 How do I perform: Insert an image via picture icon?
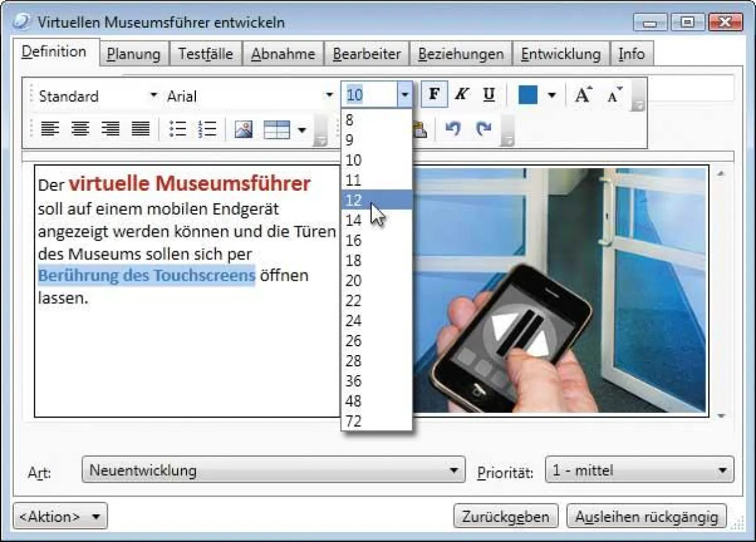(x=244, y=130)
